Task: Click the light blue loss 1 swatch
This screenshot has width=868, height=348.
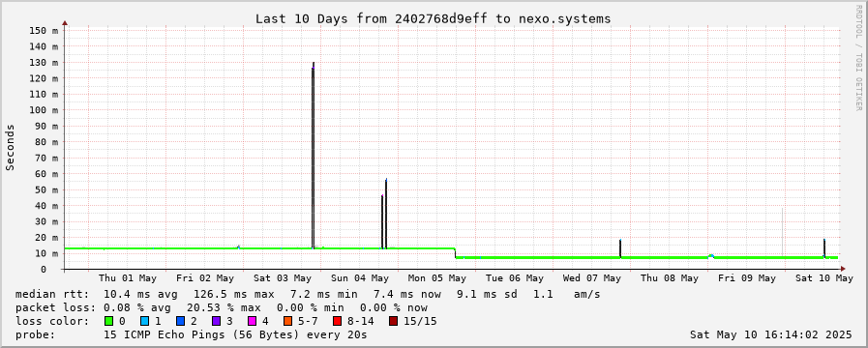Action: click(144, 321)
